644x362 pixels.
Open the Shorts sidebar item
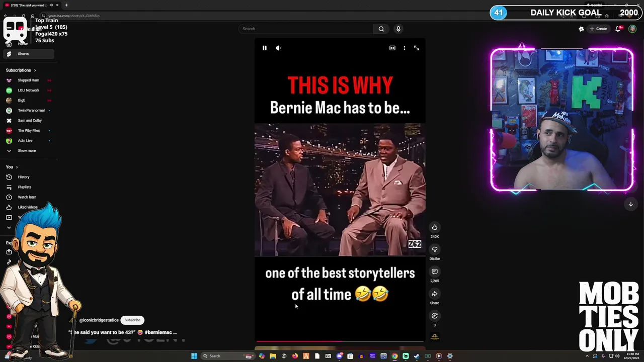[28, 54]
